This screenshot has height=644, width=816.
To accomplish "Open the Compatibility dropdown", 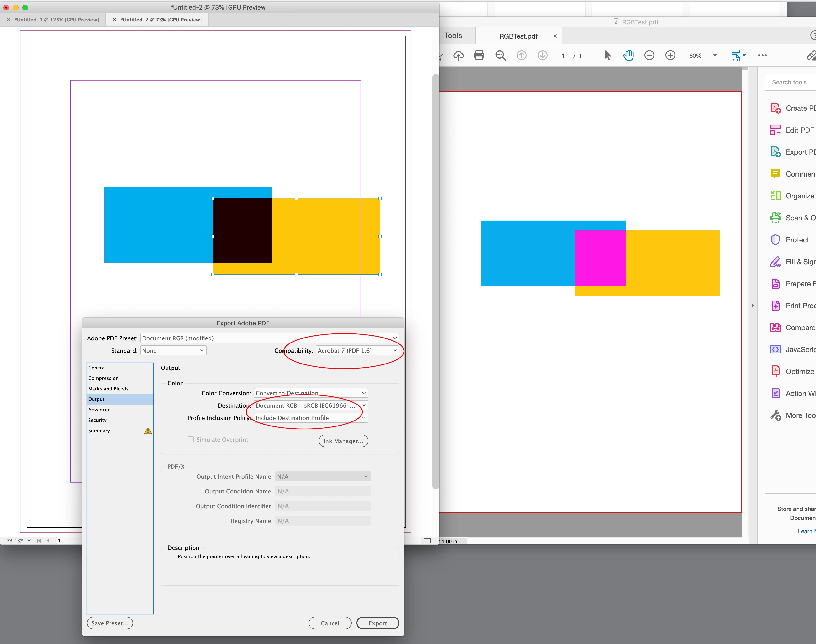I will tap(357, 351).
